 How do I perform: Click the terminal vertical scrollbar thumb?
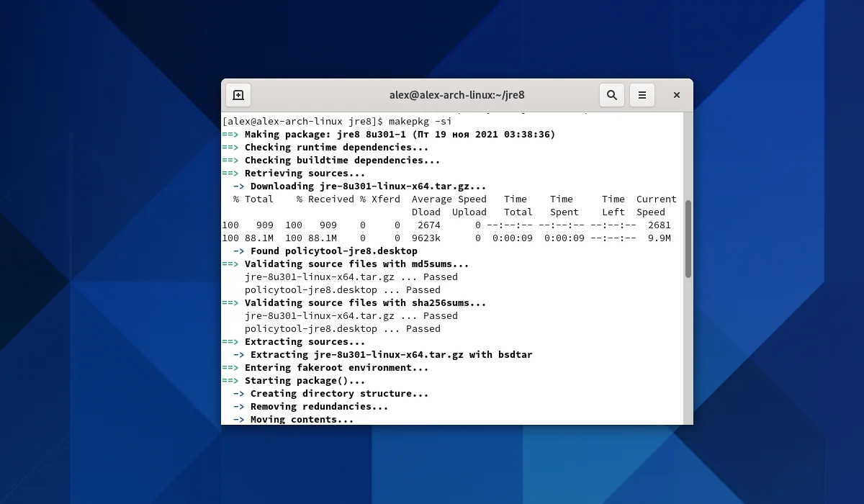(688, 239)
